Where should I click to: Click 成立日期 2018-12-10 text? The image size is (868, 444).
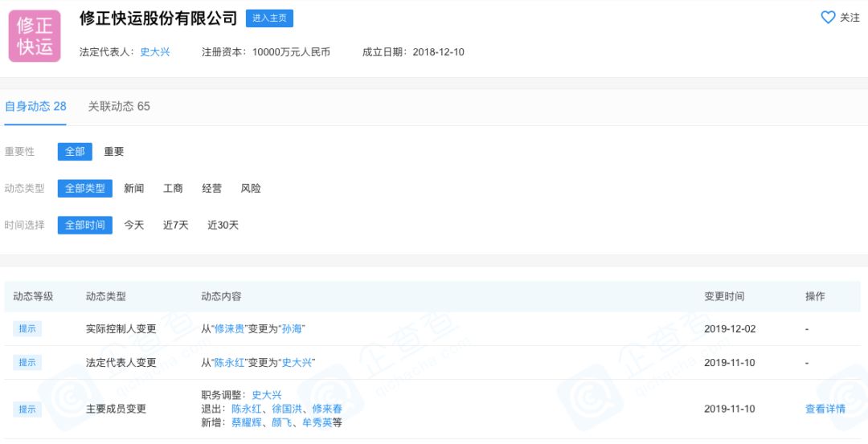413,52
